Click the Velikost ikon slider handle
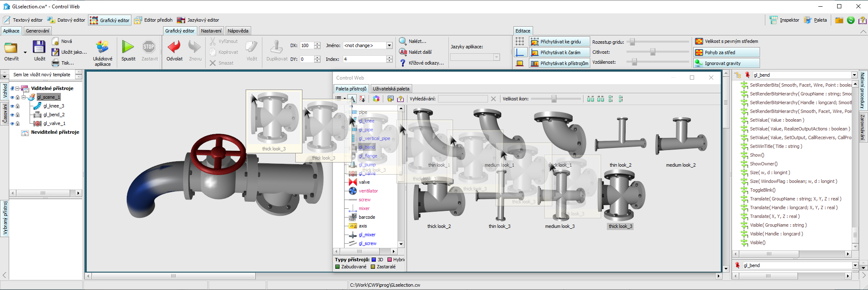The width and height of the screenshot is (868, 290). click(x=554, y=99)
